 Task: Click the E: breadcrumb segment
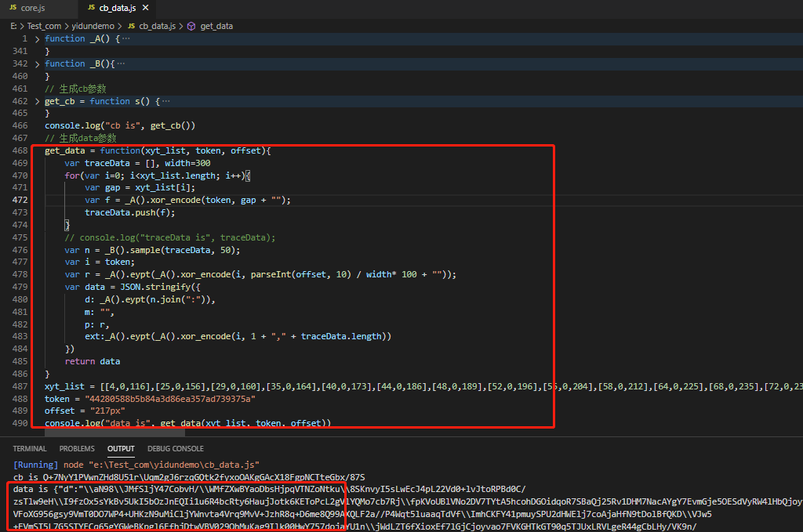point(14,26)
